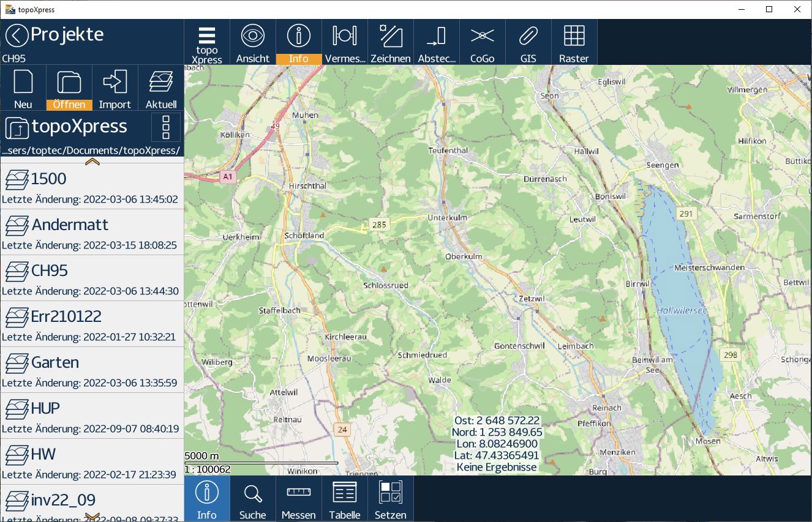
Task: Click the Schöftland town on map
Action: tap(304, 235)
